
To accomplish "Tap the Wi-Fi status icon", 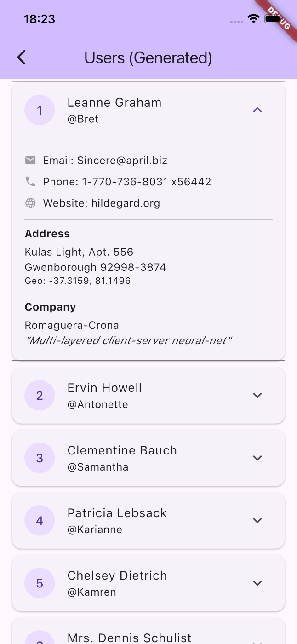I will point(253,19).
